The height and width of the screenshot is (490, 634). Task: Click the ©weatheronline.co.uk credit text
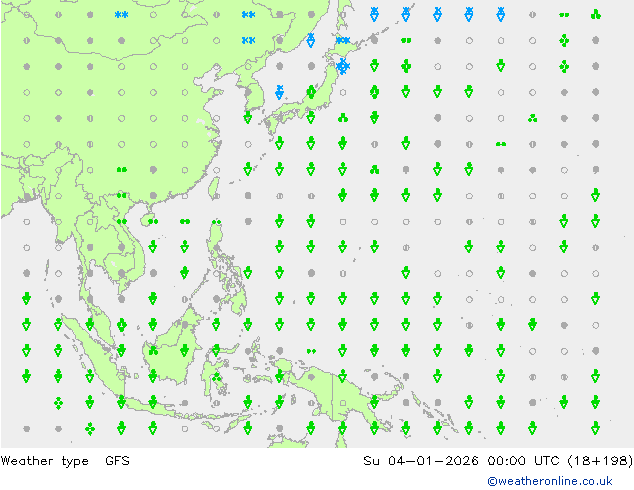point(549,481)
